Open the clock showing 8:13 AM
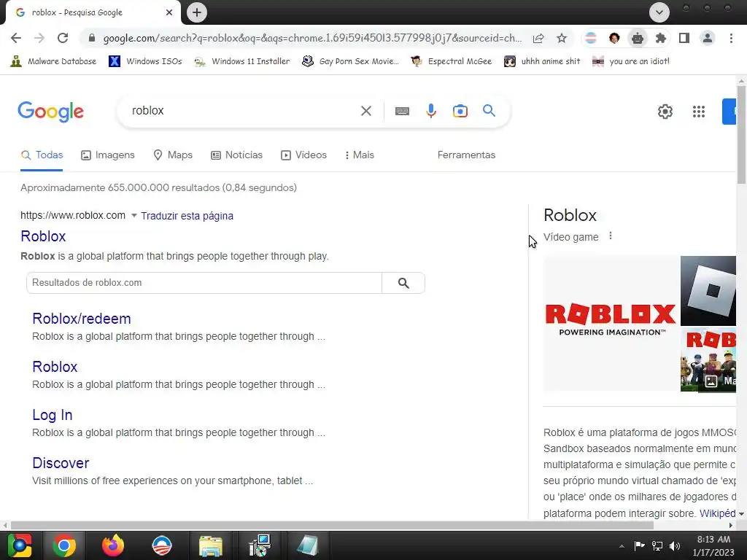Screen dimensions: 747x560 point(713,545)
